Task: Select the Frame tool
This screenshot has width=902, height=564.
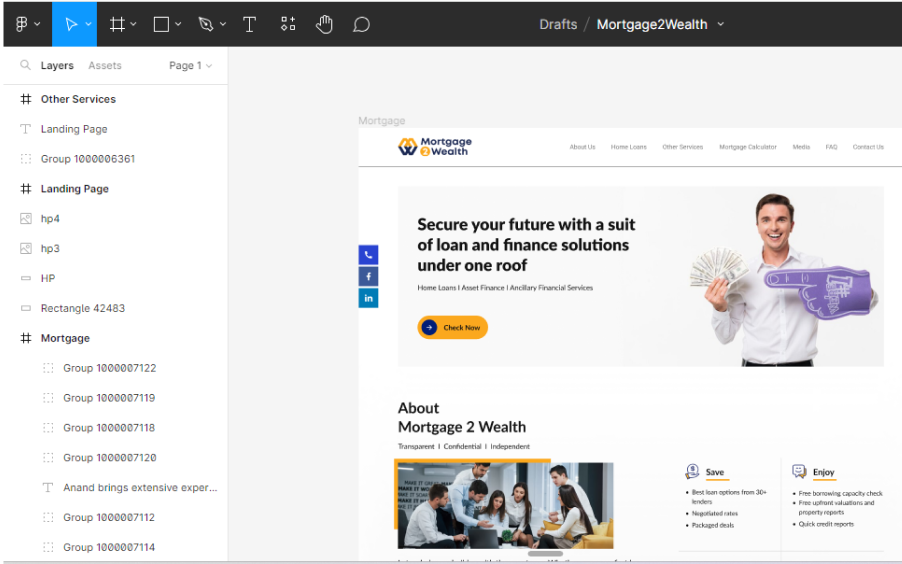Action: tap(117, 24)
